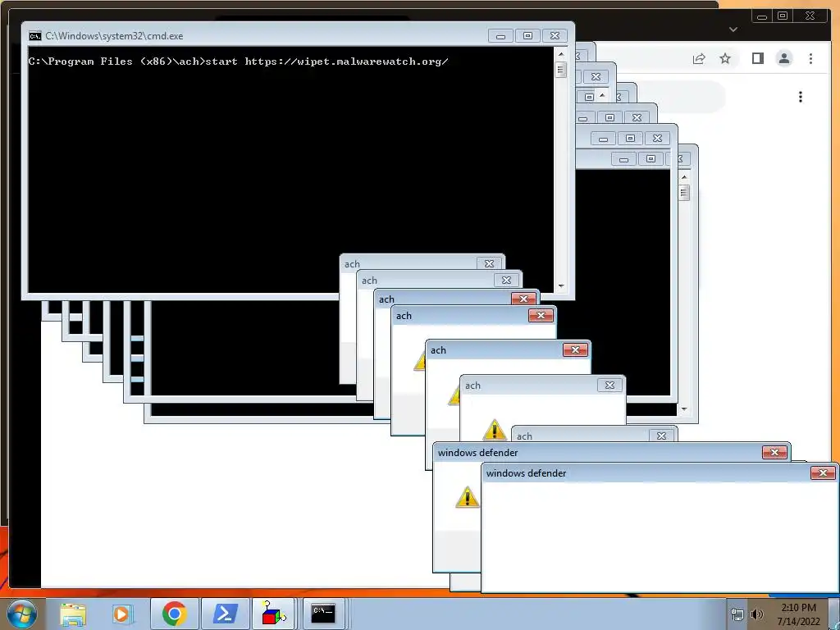Click Chrome's share page icon
840x630 pixels.
(699, 58)
